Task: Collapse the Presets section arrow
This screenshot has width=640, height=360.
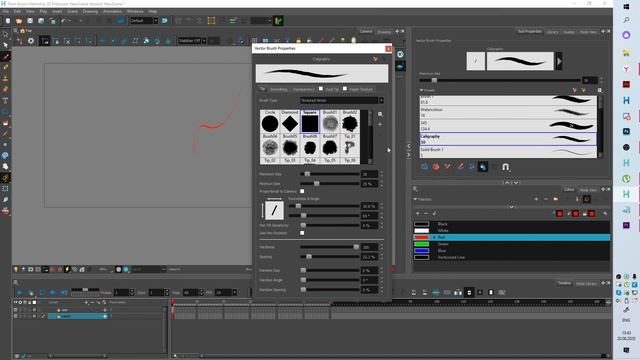Action: [x=421, y=90]
